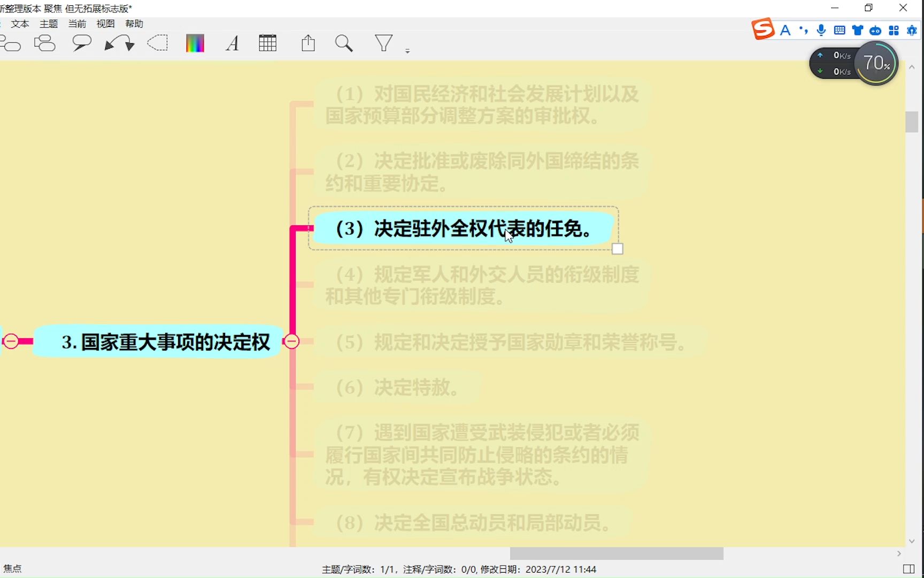The width and height of the screenshot is (924, 578).
Task: Click the filter funnel icon
Action: (x=383, y=43)
